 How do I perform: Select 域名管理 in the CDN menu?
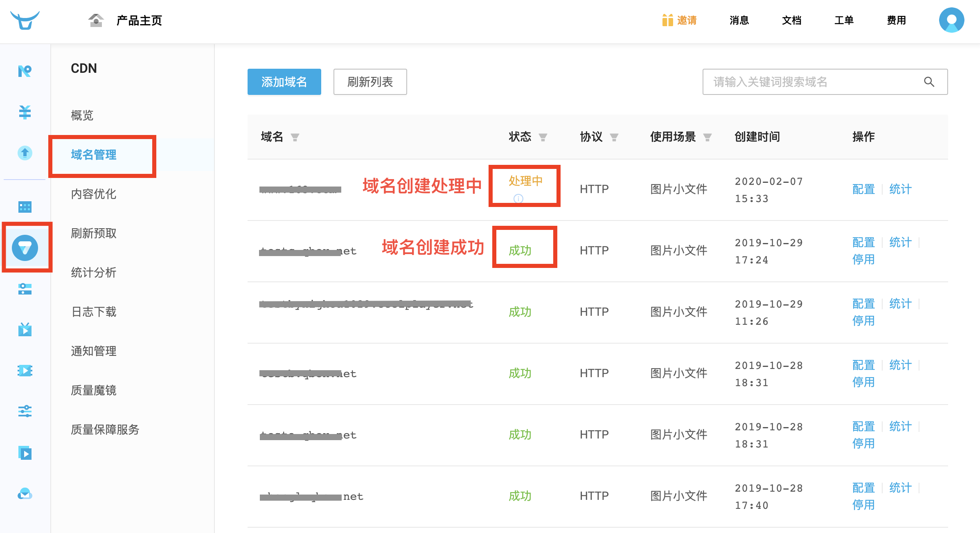click(93, 155)
